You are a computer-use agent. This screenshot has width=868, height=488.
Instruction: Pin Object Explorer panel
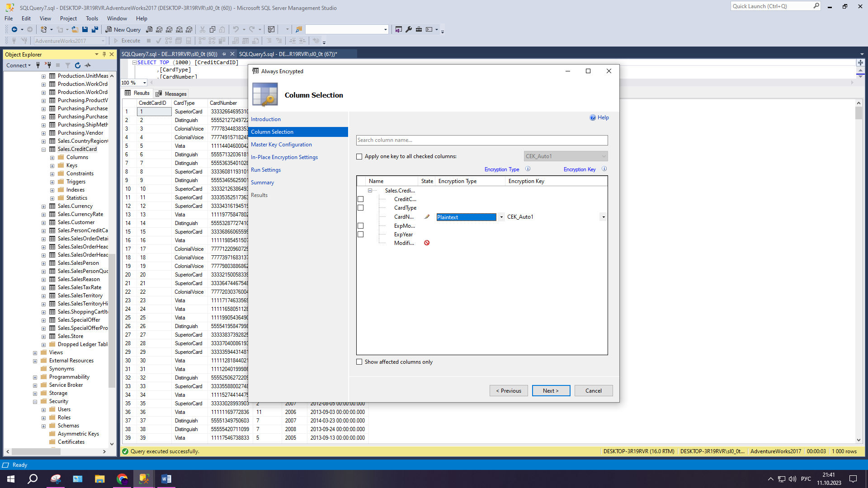[x=104, y=54]
